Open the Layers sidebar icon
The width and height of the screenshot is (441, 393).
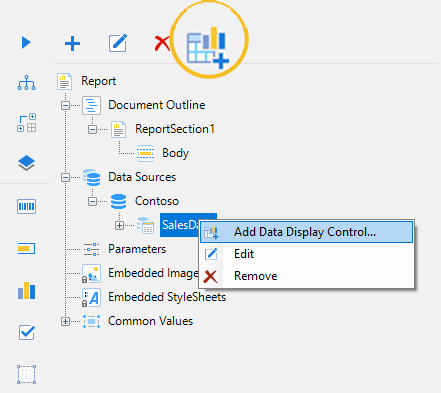pos(26,163)
